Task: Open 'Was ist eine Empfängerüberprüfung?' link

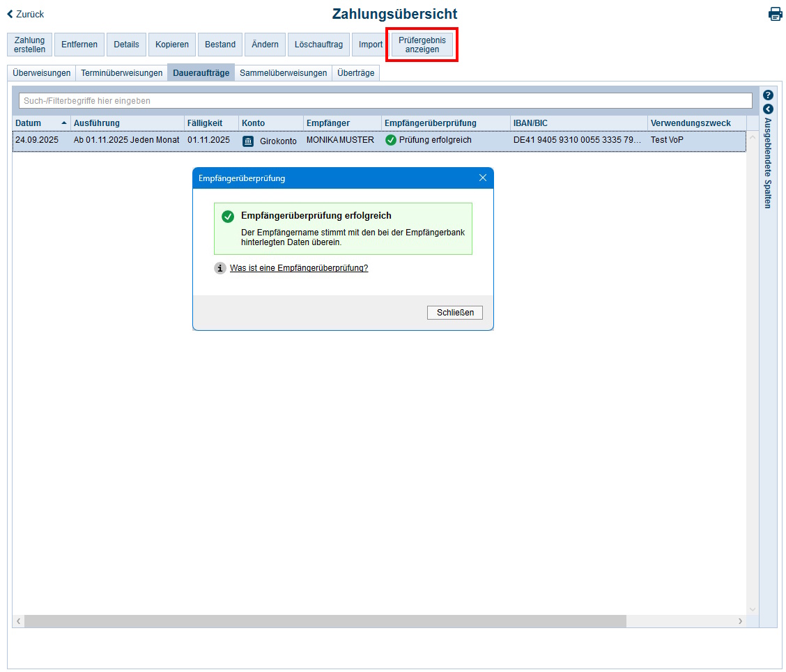Action: tap(299, 268)
